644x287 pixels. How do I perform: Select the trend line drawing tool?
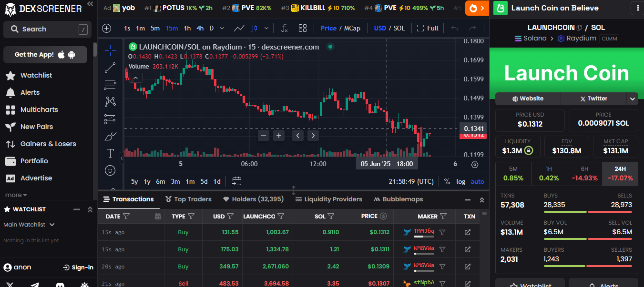tap(110, 68)
